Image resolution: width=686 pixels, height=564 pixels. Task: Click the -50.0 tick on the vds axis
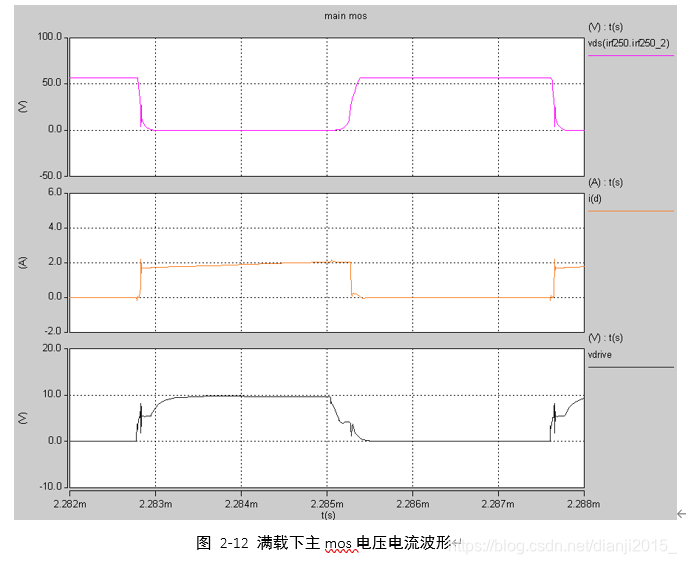coord(51,175)
